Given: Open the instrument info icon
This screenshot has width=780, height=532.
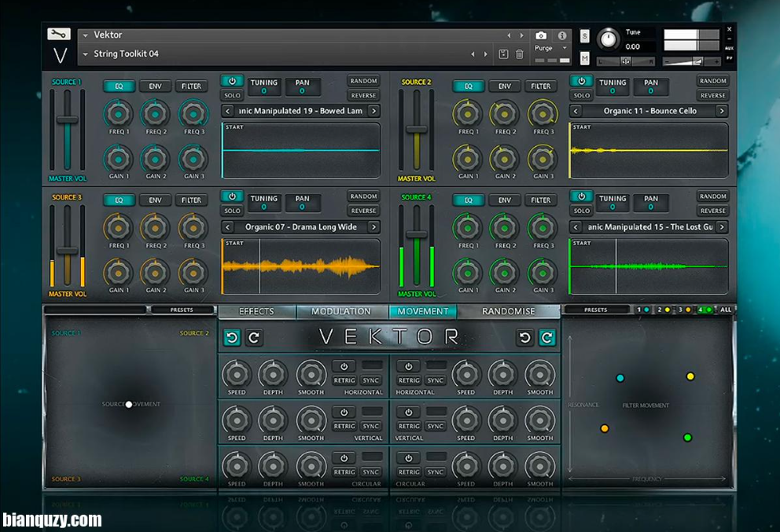Looking at the screenshot, I should coord(562,35).
